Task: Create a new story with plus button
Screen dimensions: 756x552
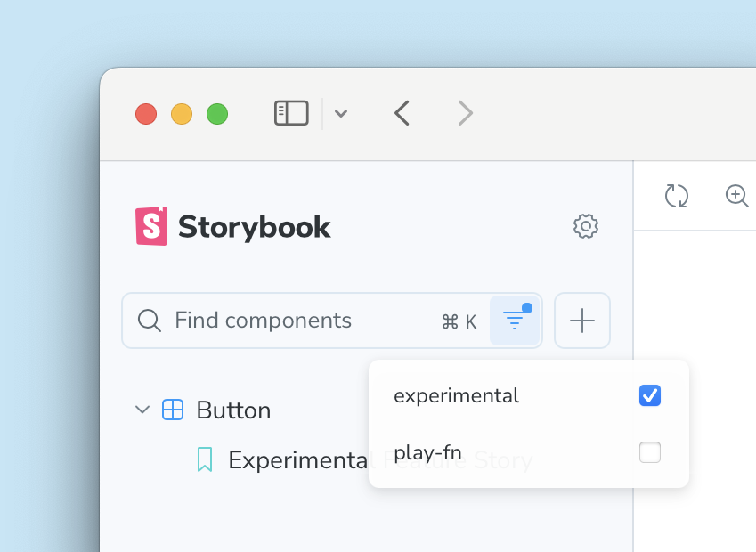Action: pyautogui.click(x=581, y=321)
